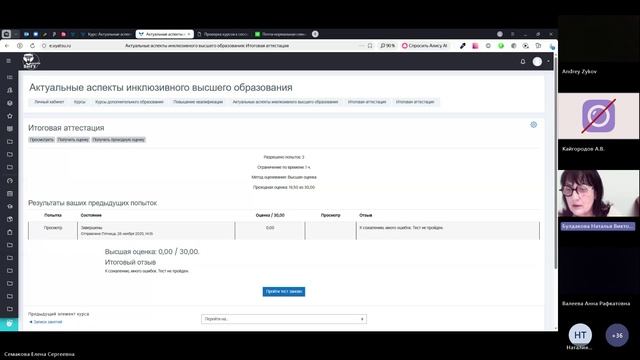Click the Оценка / 30,00 column header

[x=270, y=215]
